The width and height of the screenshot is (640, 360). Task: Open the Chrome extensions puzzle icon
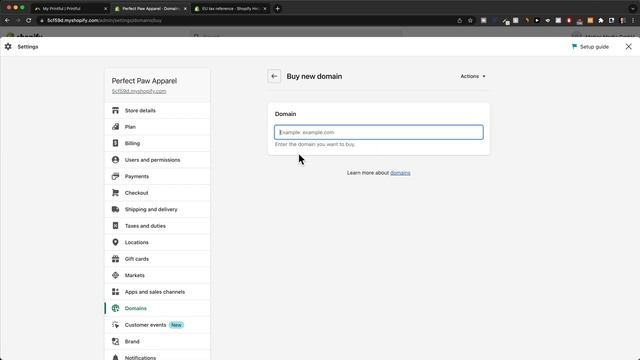click(601, 20)
